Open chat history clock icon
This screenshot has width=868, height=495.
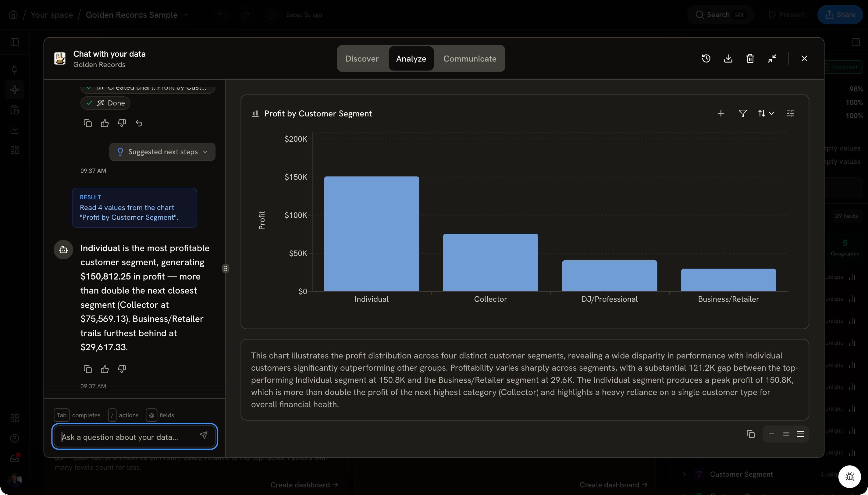click(706, 59)
